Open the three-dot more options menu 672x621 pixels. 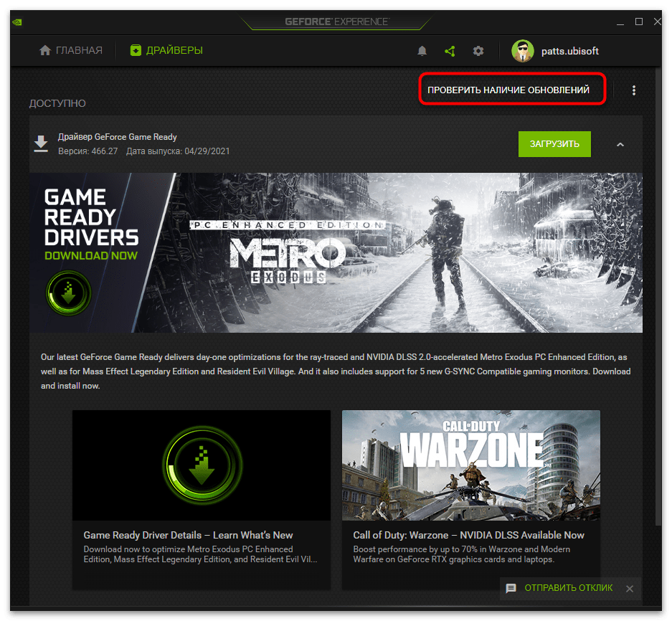633,90
